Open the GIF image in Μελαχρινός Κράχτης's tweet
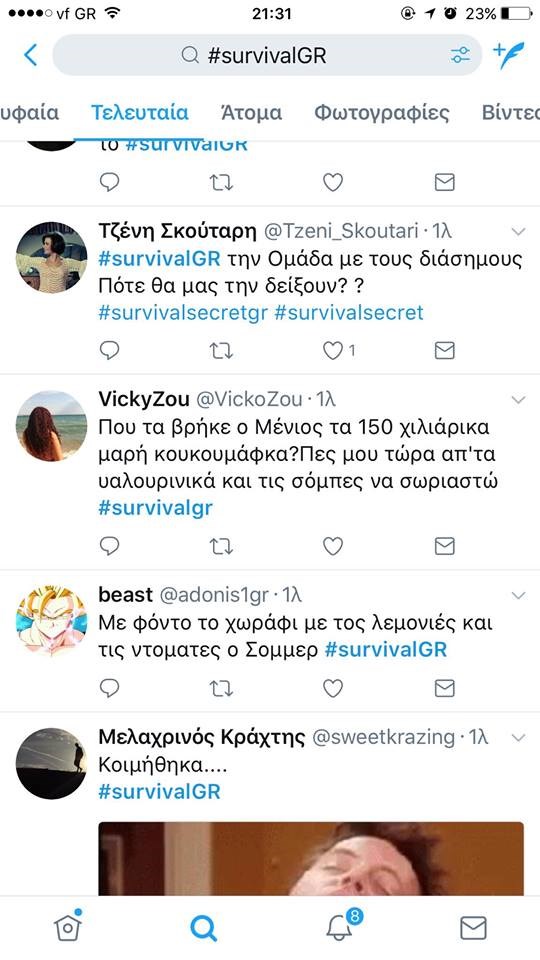This screenshot has height=960, width=540. coord(311,858)
